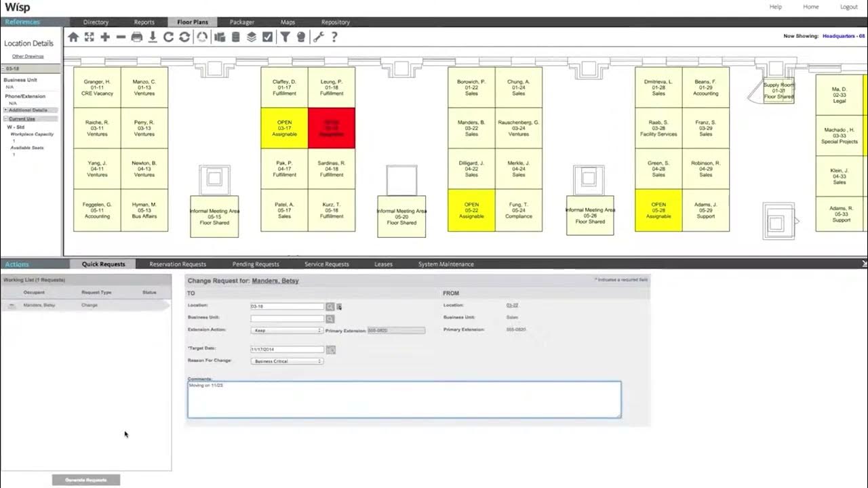The width and height of the screenshot is (868, 488).
Task: Click the Logout link
Action: pos(849,7)
